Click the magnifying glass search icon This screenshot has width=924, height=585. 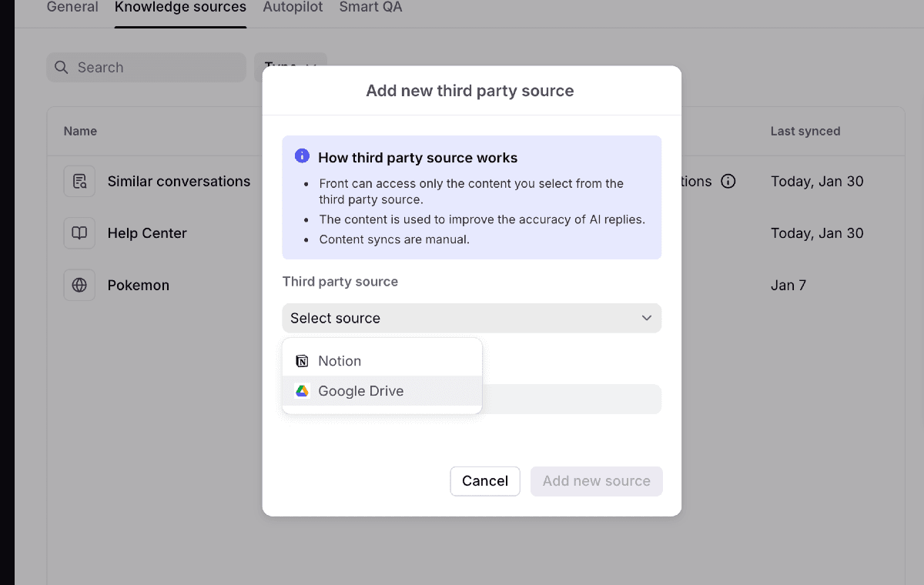pos(61,67)
